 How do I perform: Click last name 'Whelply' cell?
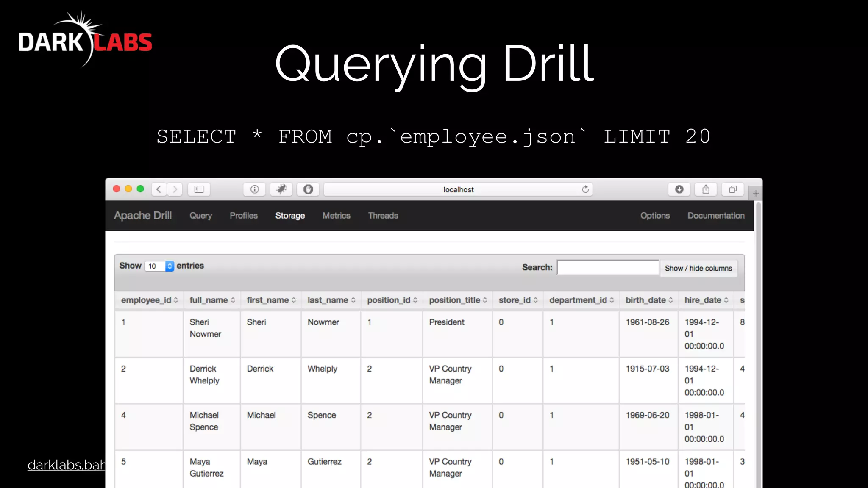coord(331,380)
